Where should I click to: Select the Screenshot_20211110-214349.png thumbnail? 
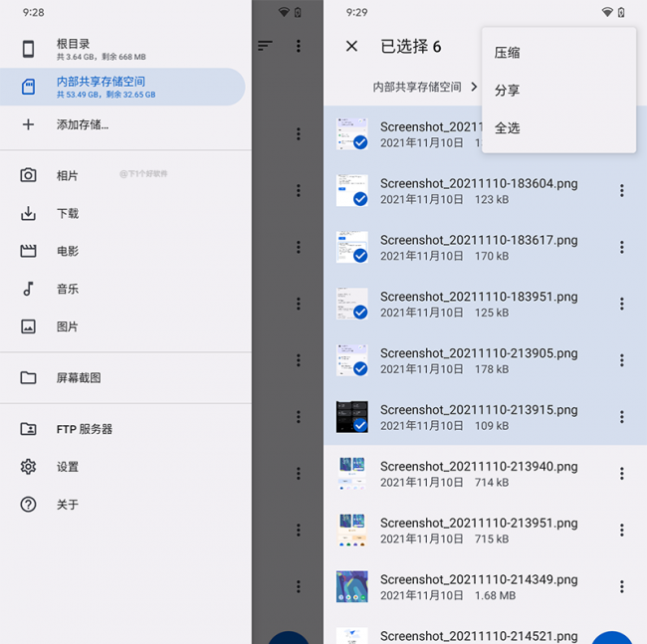click(x=352, y=586)
